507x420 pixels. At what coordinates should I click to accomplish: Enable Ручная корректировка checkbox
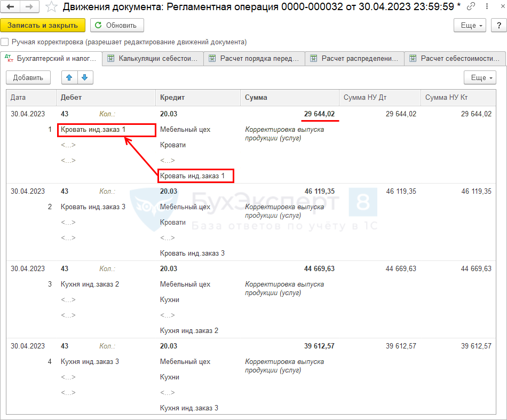click(4, 42)
